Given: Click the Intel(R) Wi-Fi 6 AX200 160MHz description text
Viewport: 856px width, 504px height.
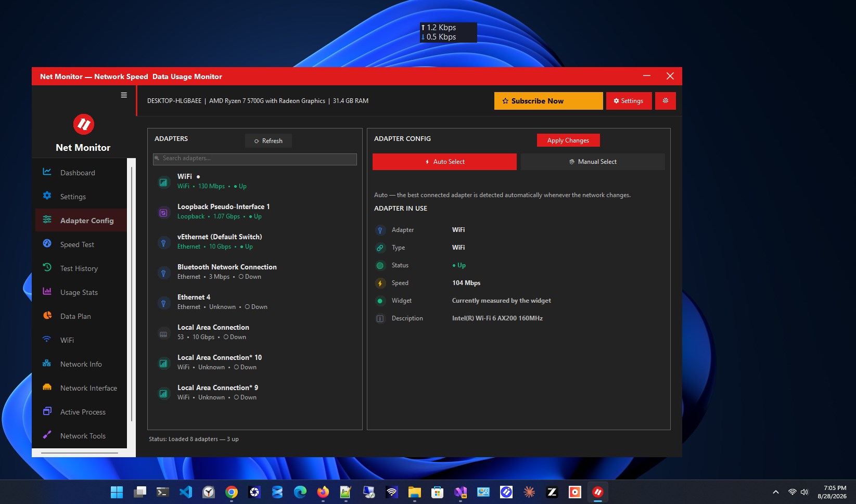Looking at the screenshot, I should [497, 318].
